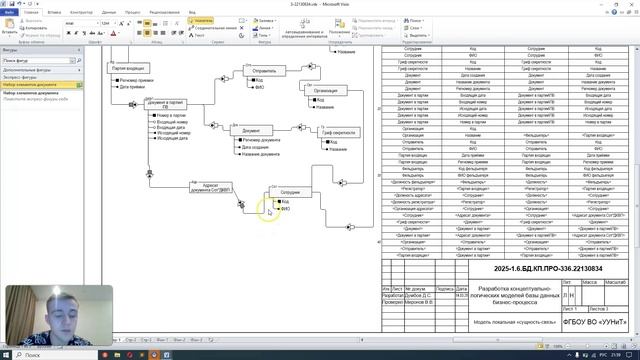The image size is (640, 360).
Task: Switch to the View (Вид) ribbon tab
Action: [192, 12]
